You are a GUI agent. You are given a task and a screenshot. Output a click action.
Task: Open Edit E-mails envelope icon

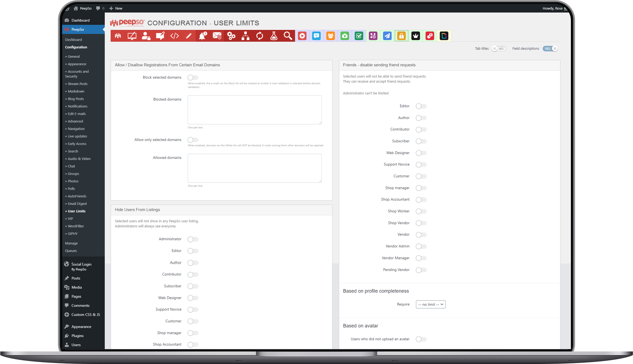pos(217,36)
